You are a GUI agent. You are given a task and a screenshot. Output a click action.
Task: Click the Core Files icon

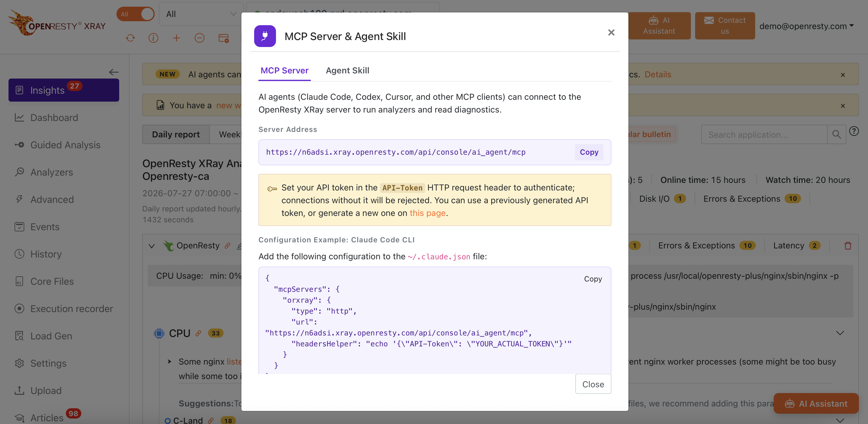[x=19, y=281]
